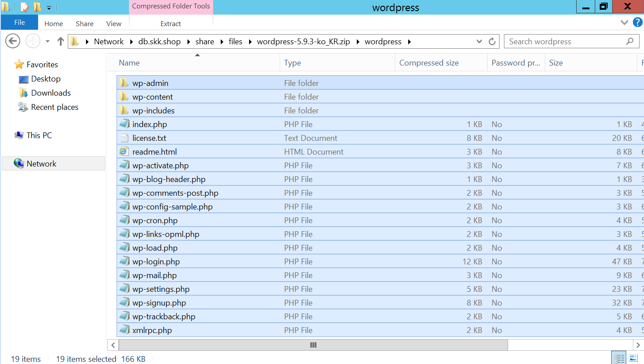The width and height of the screenshot is (644, 364).
Task: Click the share breadcrumb segment
Action: coord(205,42)
